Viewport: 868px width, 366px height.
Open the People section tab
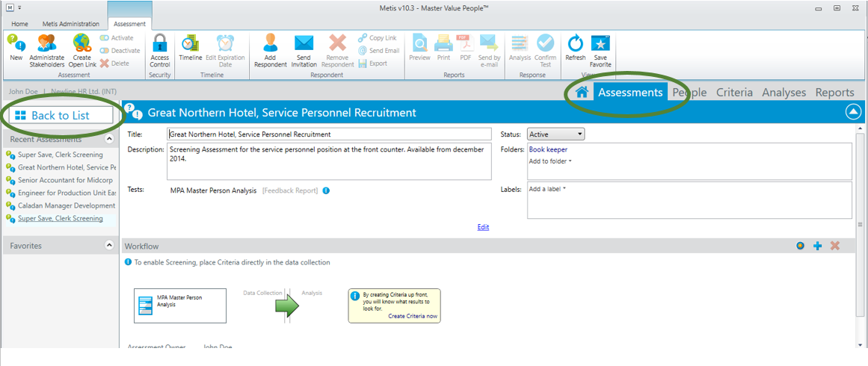(690, 93)
